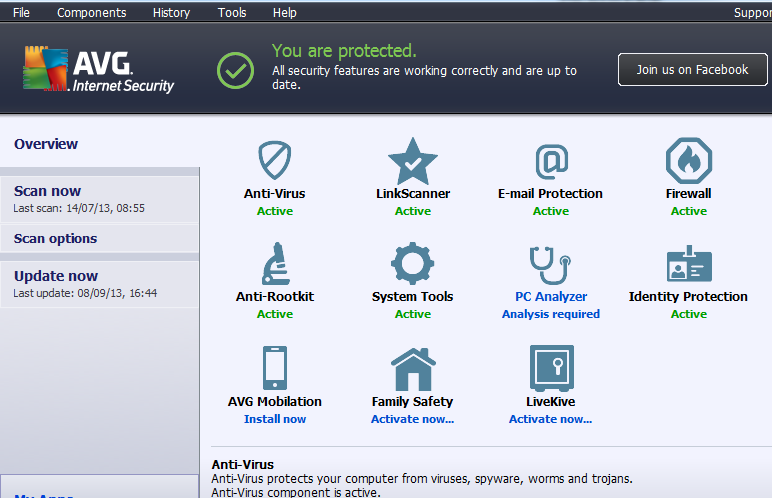Open the Firewall flame icon
The height and width of the screenshot is (498, 772).
[689, 161]
